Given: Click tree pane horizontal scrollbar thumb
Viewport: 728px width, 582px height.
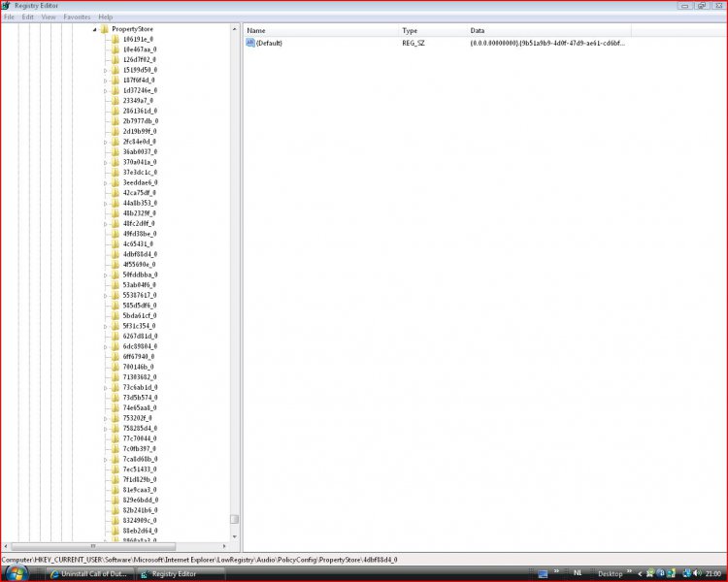Looking at the screenshot, I should click(x=93, y=546).
